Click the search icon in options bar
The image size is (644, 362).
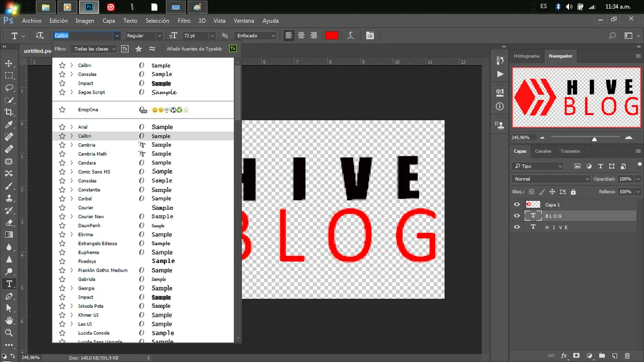point(612,36)
